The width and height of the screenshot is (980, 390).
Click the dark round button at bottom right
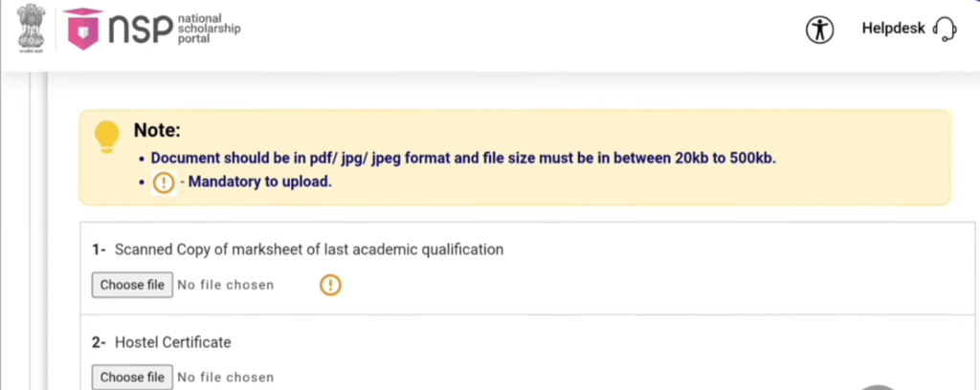pos(879,386)
